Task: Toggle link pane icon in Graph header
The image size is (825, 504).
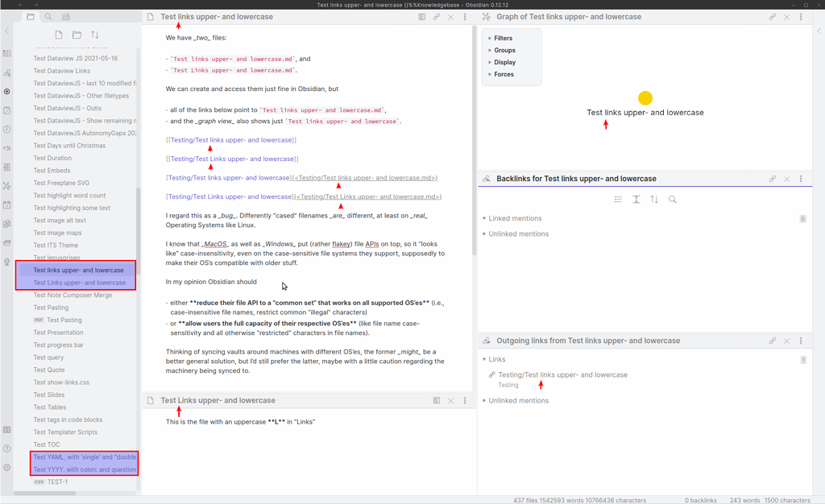Action: pos(772,17)
